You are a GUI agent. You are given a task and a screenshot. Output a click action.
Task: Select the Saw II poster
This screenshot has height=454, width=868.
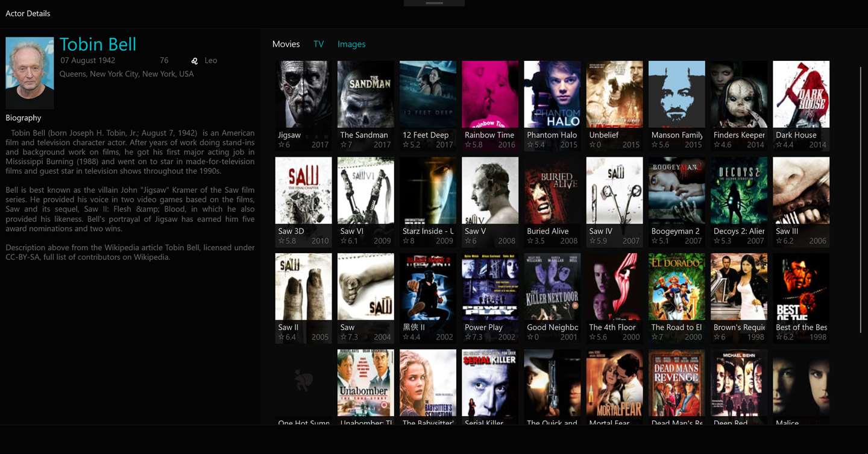pos(303,286)
